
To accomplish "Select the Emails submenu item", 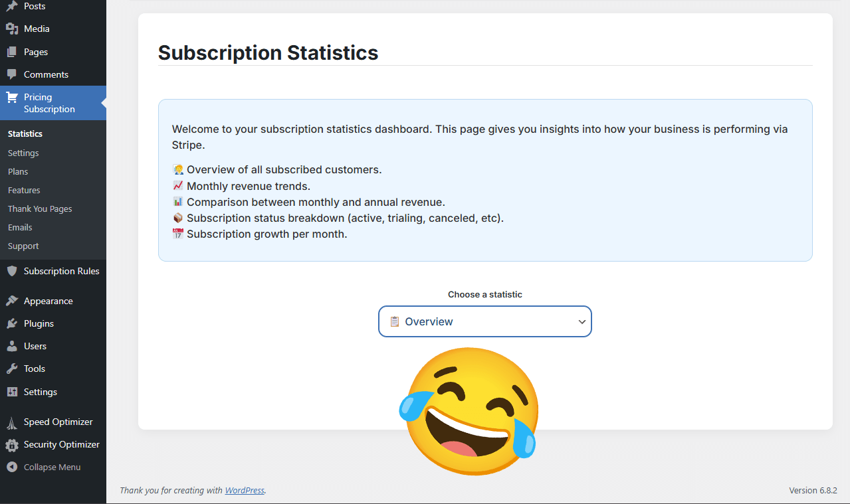I will [20, 227].
